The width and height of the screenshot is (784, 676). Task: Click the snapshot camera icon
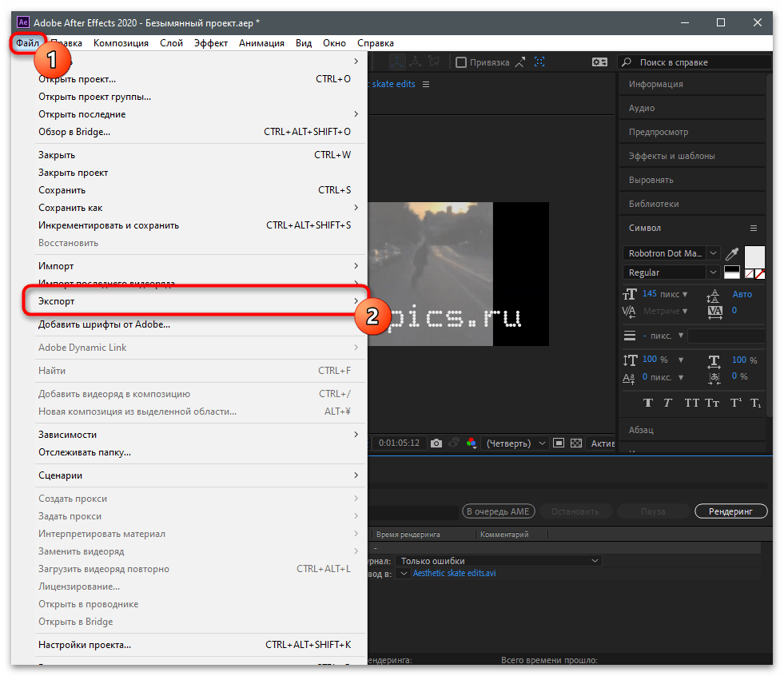(436, 443)
